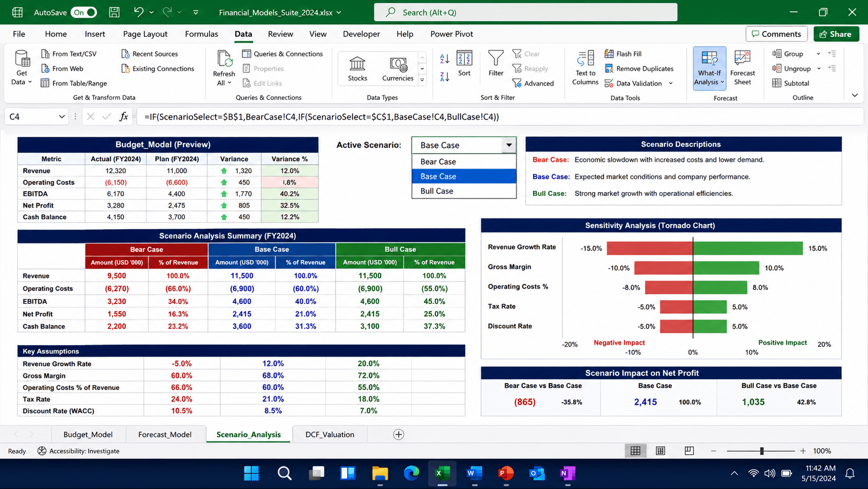The image size is (868, 489).
Task: Open Existing Connections
Action: tap(158, 69)
